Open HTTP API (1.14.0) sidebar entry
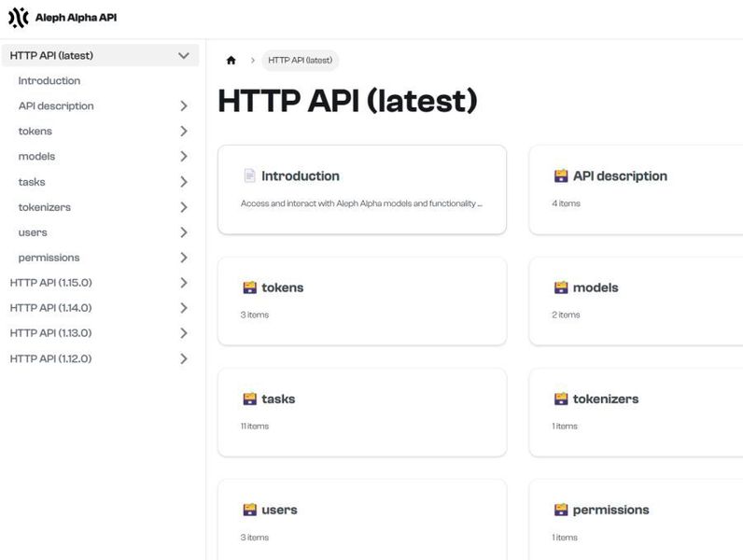743x560 pixels. (x=50, y=308)
